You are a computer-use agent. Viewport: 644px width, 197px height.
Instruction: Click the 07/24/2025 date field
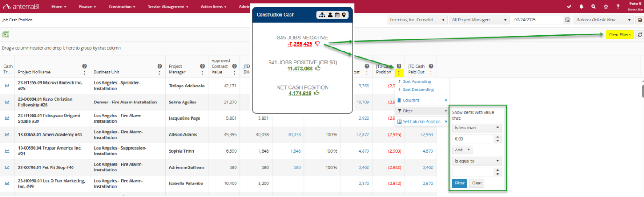coord(537,20)
